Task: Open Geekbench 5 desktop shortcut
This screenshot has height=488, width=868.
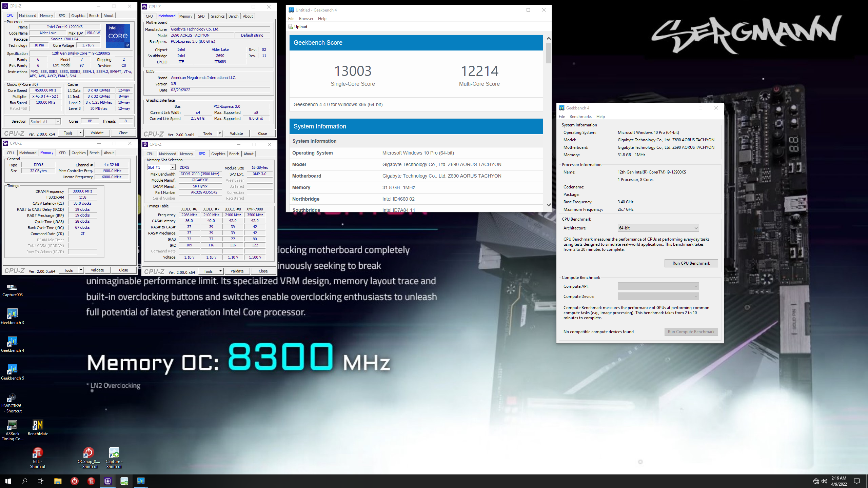Action: 13,372
